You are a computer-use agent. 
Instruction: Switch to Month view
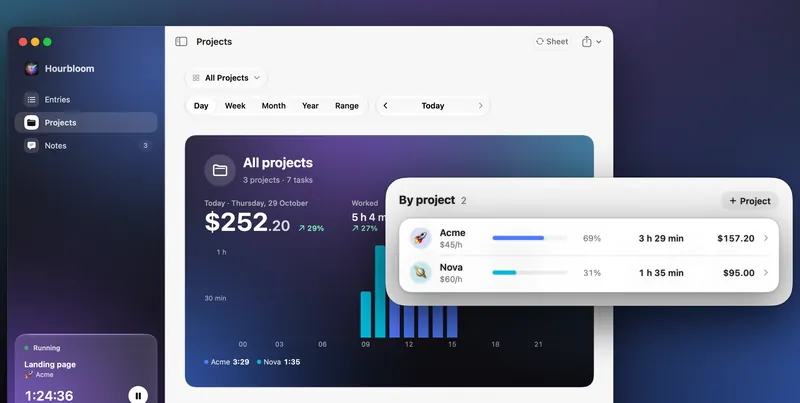tap(273, 106)
